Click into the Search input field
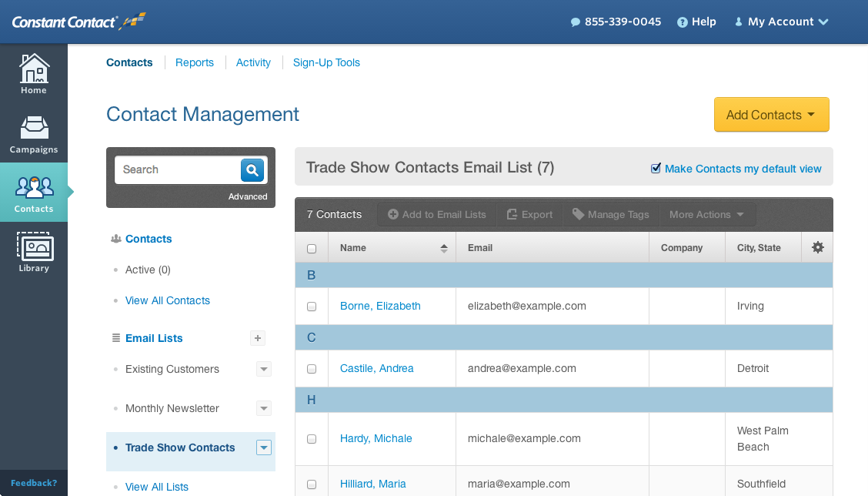This screenshot has width=868, height=496. coord(178,169)
